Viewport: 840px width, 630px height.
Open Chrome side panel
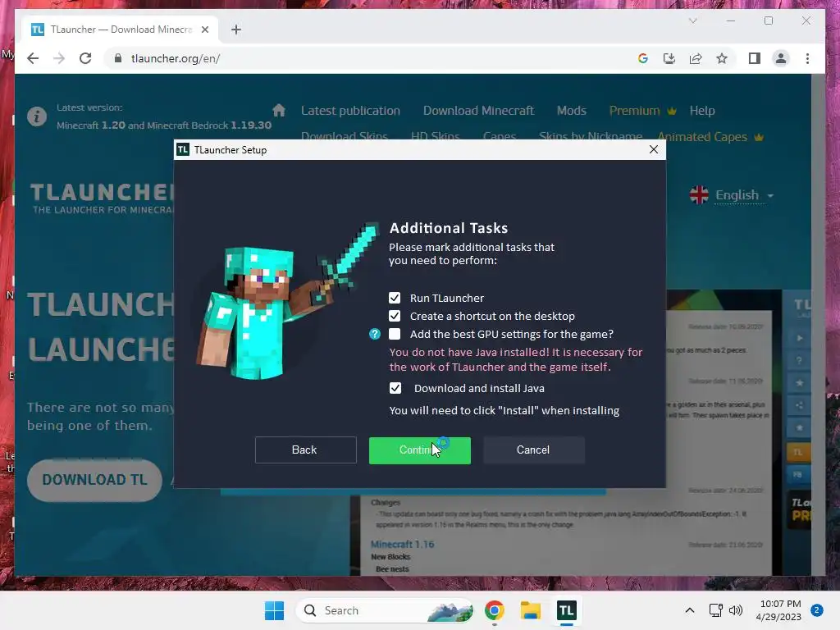755,58
